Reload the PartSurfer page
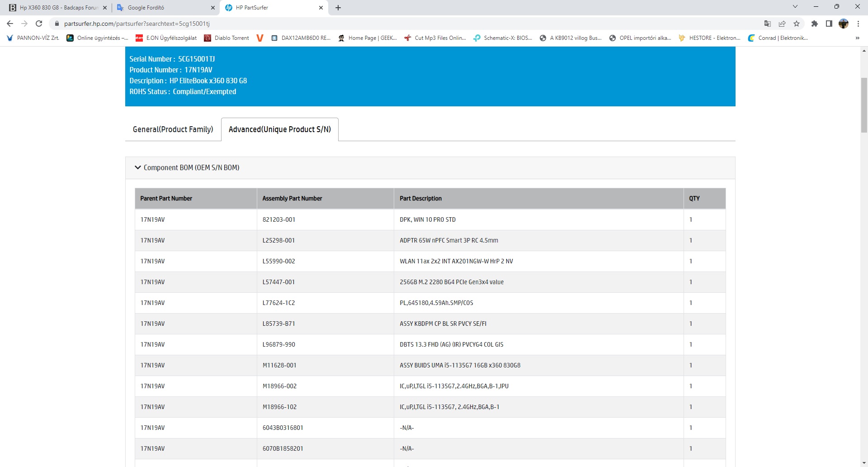868x467 pixels. click(x=39, y=24)
